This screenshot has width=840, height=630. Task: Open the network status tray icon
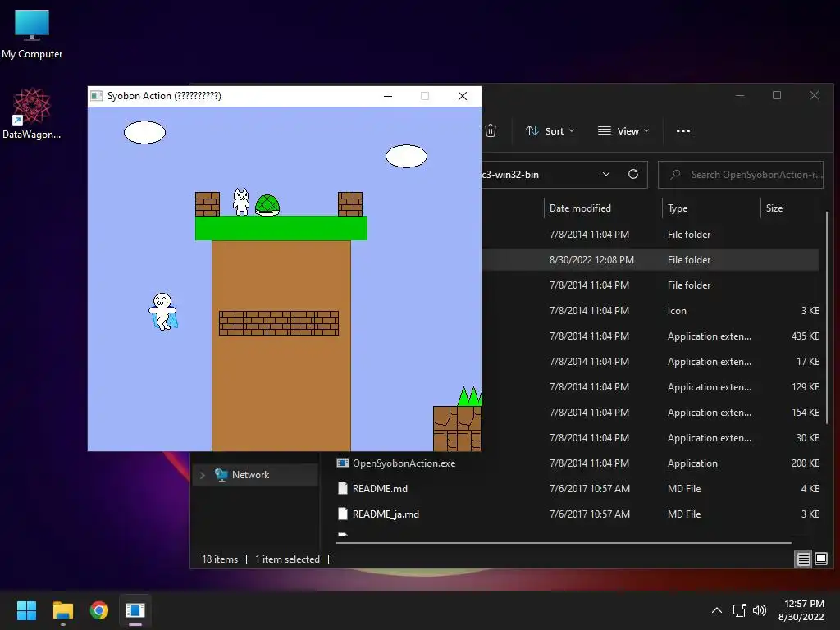click(740, 610)
